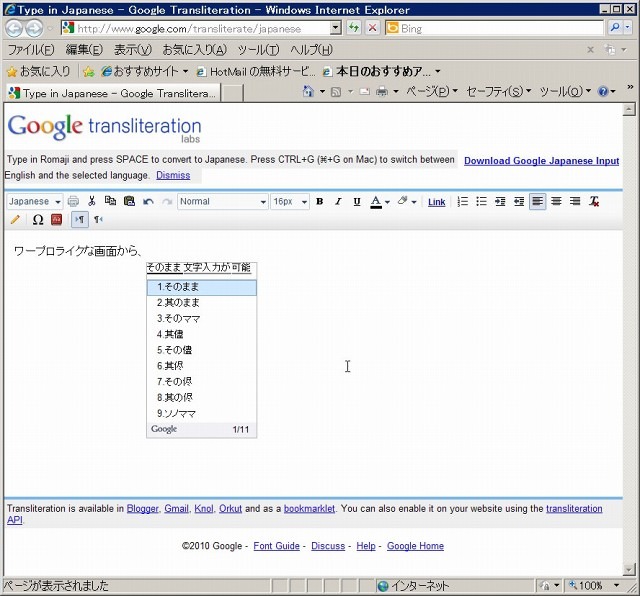The image size is (640, 596).
Task: Click the IE Back navigation button
Action: coord(14,28)
